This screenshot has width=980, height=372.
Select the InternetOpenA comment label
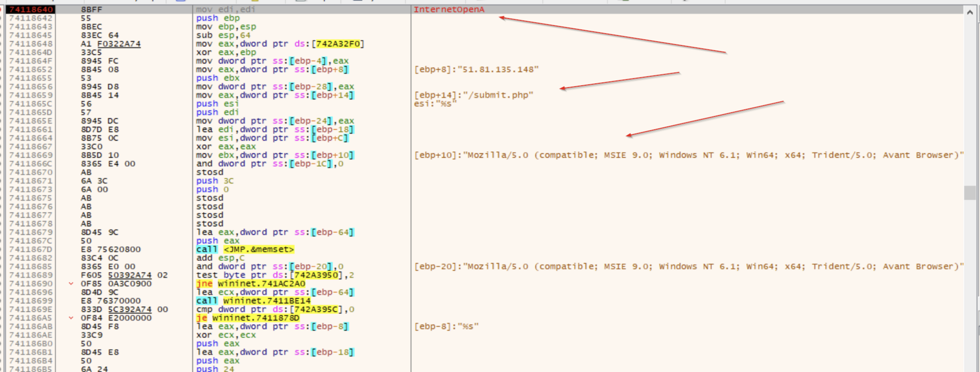(449, 9)
